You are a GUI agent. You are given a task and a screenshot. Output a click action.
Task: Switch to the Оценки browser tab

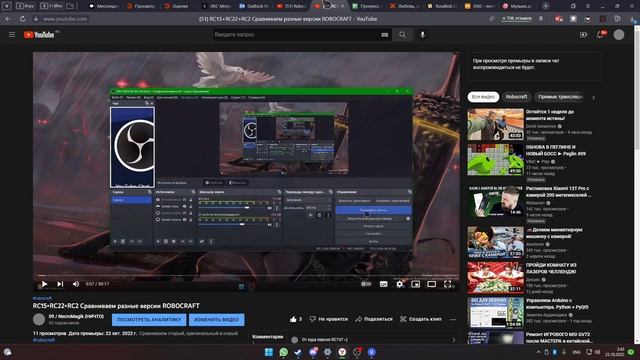coord(180,6)
